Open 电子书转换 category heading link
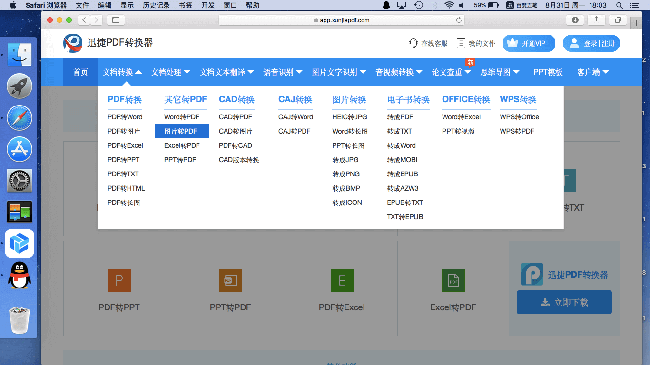 click(x=408, y=100)
